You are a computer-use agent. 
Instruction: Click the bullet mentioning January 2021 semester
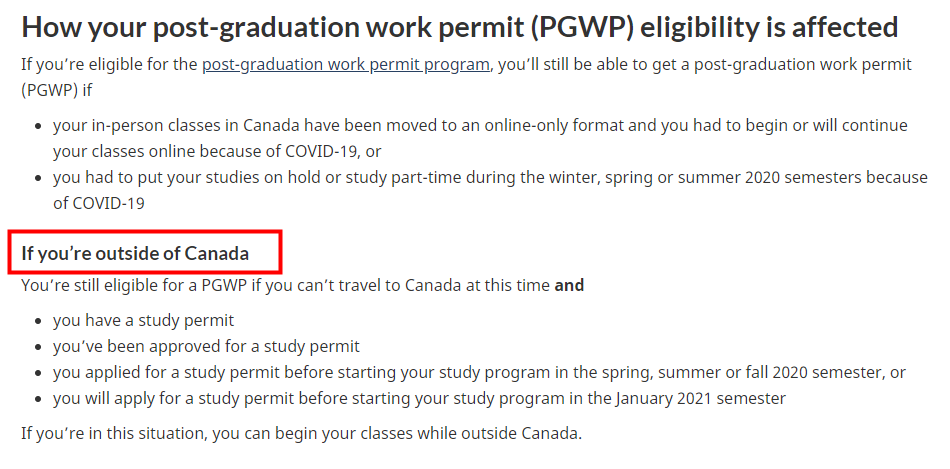click(x=419, y=398)
